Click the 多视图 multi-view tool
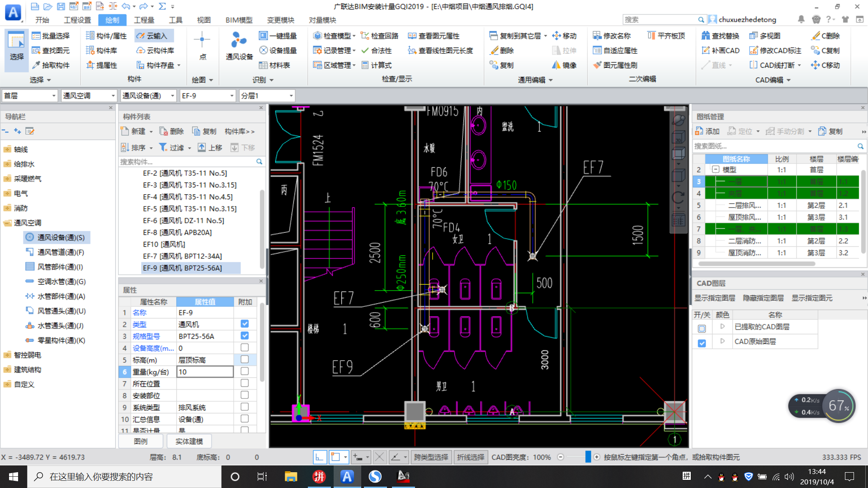The height and width of the screenshot is (488, 868). point(765,36)
